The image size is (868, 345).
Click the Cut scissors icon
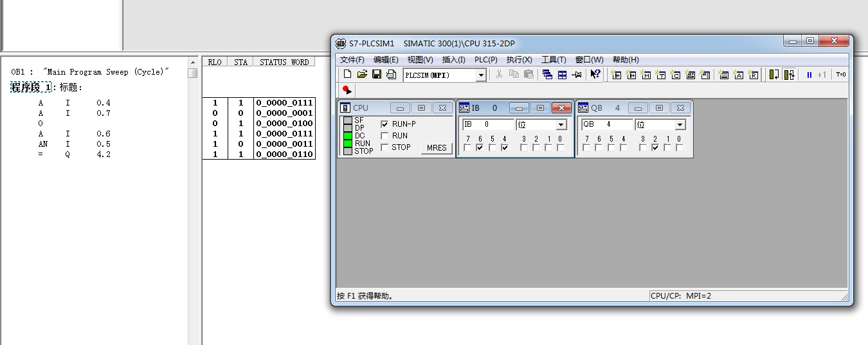tap(499, 75)
